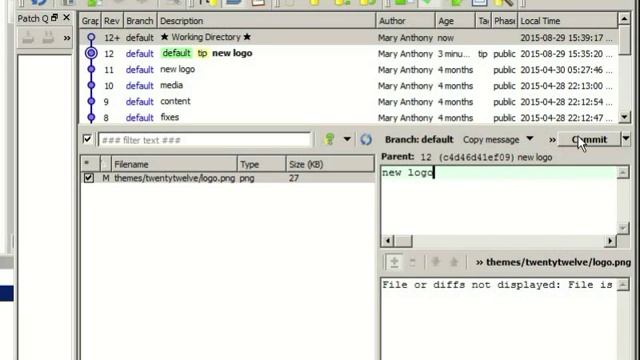Select revision 8 'fixes' row
Image resolution: width=640 pixels, height=360 pixels.
tap(349, 117)
